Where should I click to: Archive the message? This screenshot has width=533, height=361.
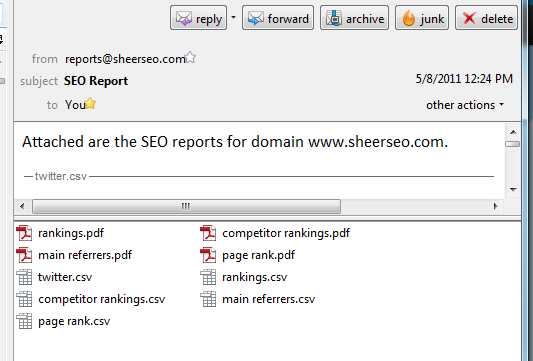click(354, 18)
